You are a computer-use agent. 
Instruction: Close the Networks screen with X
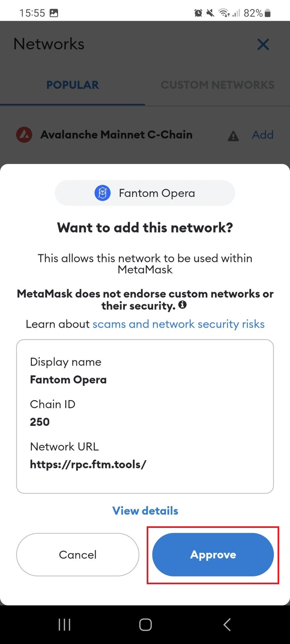(263, 44)
